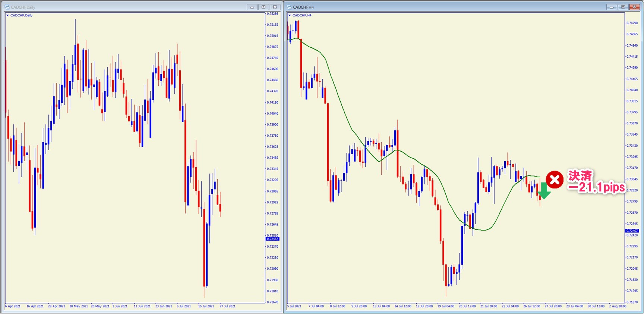Image resolution: width=644 pixels, height=314 pixels.
Task: Restore the CADCHF,Daily chart window
Action: [263, 7]
